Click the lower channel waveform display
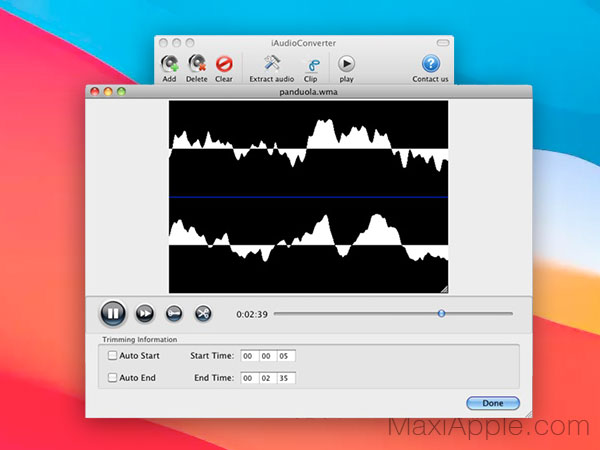This screenshot has height=450, width=600. [308, 245]
